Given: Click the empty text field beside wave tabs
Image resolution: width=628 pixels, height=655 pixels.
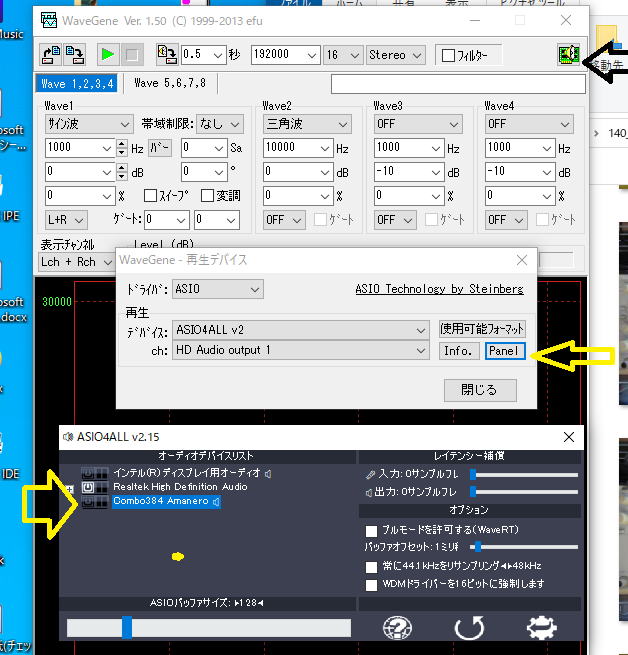Looking at the screenshot, I should tap(458, 84).
